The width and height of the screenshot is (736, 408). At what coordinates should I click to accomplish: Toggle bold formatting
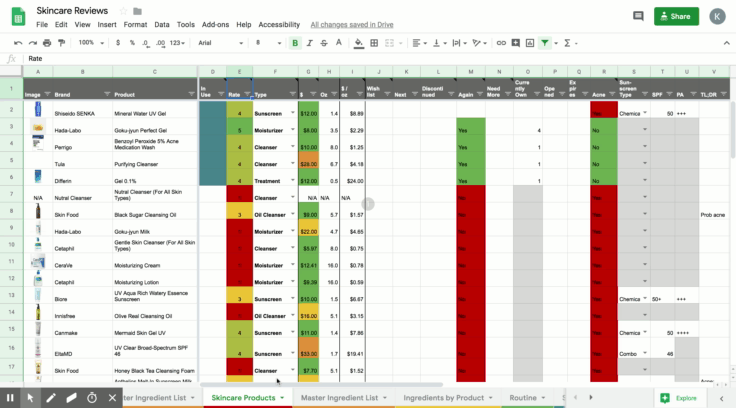click(x=295, y=43)
